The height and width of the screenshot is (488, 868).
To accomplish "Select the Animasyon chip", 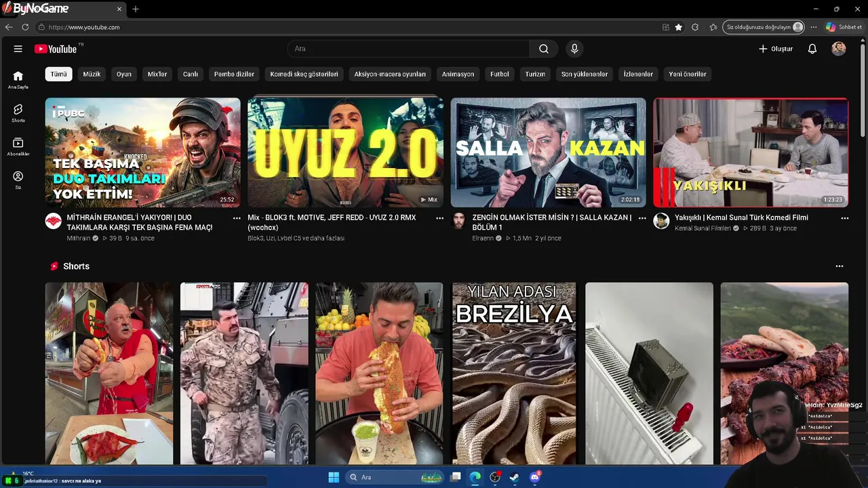I will 458,74.
